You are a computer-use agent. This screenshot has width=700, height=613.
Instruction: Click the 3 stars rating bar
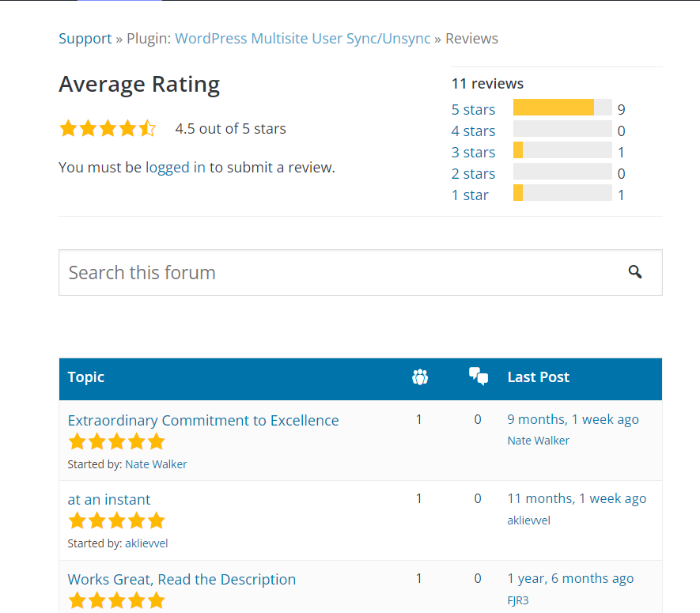(x=562, y=150)
